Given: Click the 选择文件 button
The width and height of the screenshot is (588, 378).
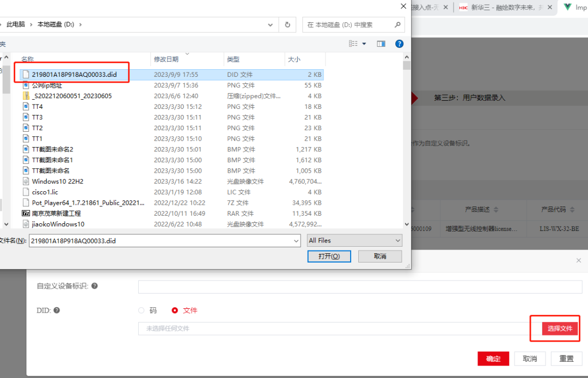Looking at the screenshot, I should [x=560, y=328].
